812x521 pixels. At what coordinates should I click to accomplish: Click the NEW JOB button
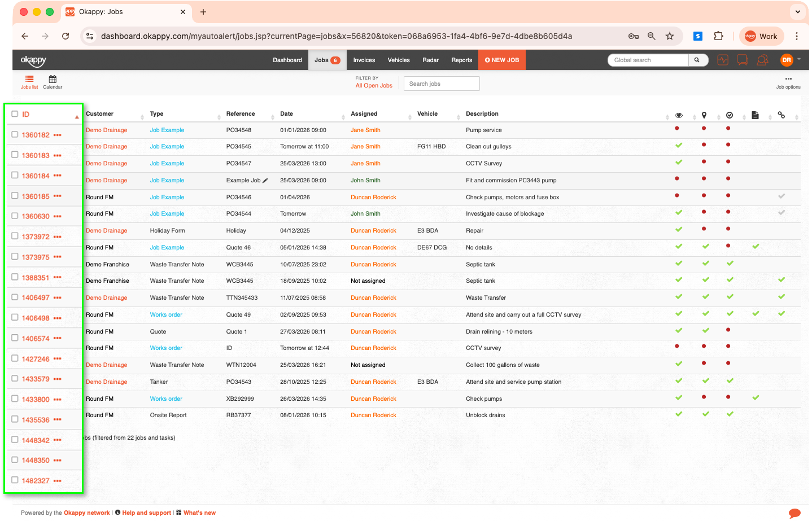point(502,60)
